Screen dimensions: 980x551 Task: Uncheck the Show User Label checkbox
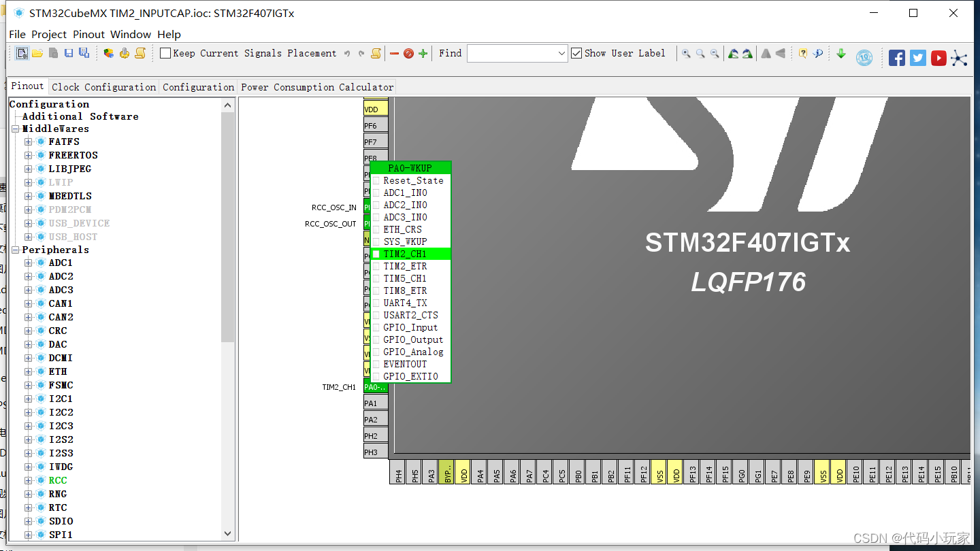(576, 53)
